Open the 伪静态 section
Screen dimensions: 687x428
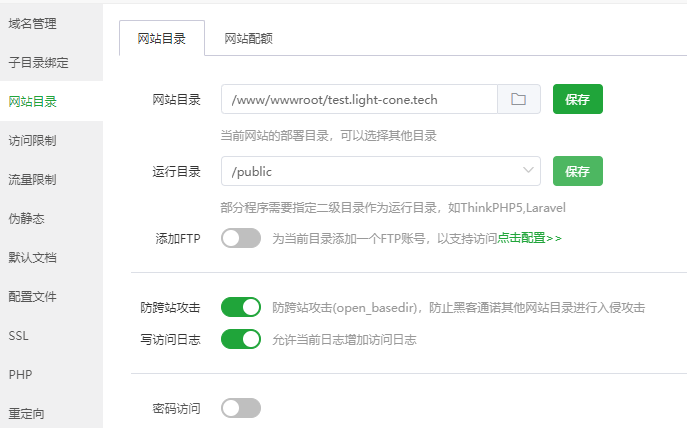click(x=27, y=218)
